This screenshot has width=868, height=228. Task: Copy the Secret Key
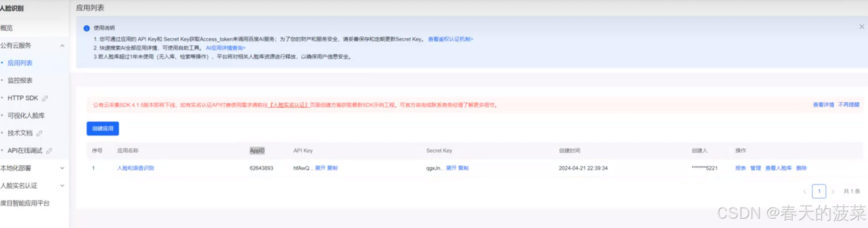coord(463,168)
